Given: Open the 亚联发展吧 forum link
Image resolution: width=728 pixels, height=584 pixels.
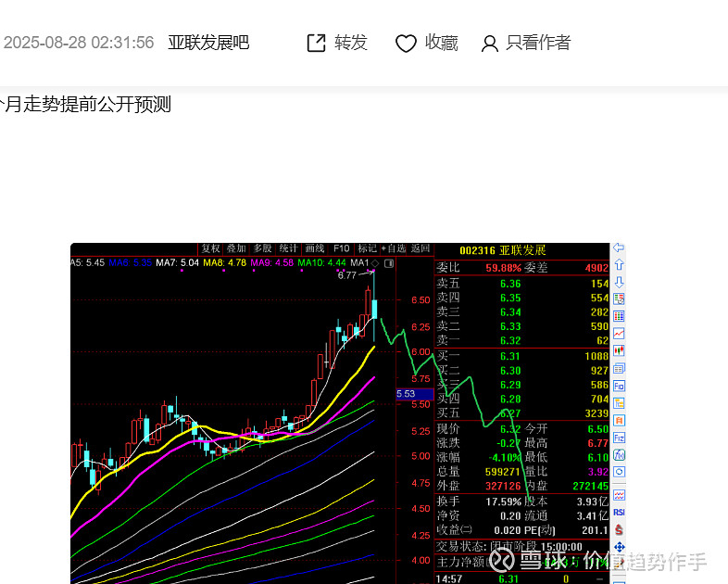Looking at the screenshot, I should 208,43.
